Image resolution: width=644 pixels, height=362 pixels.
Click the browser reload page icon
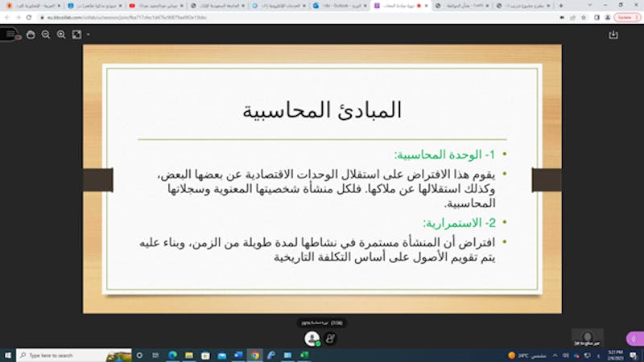coord(30,17)
